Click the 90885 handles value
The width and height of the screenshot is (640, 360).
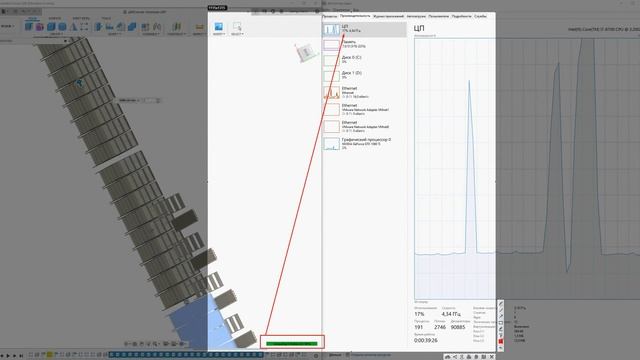pyautogui.click(x=458, y=327)
